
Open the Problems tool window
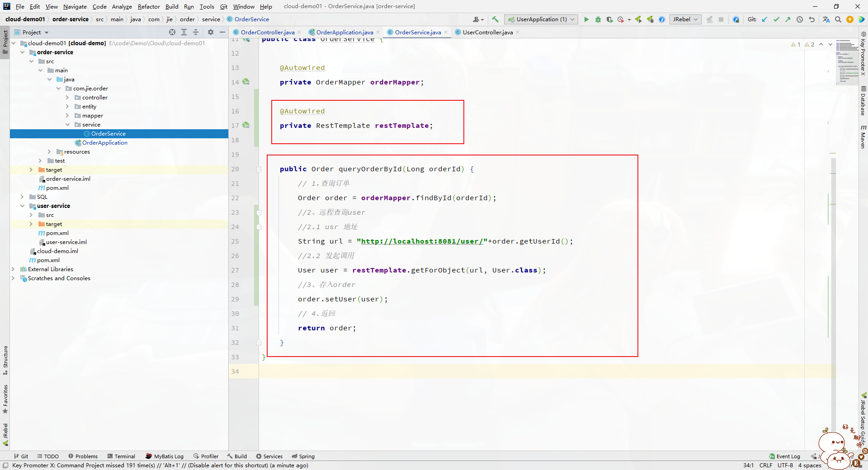83,456
